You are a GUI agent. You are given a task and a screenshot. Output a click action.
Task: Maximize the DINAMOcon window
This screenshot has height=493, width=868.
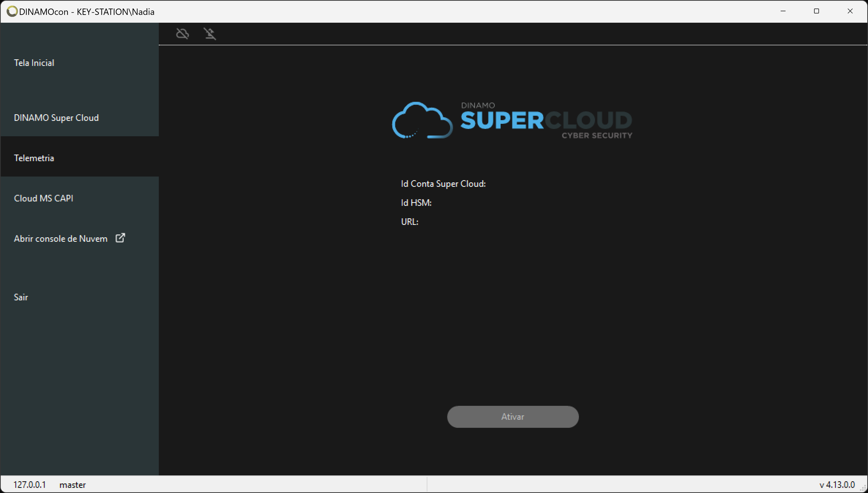[816, 11]
